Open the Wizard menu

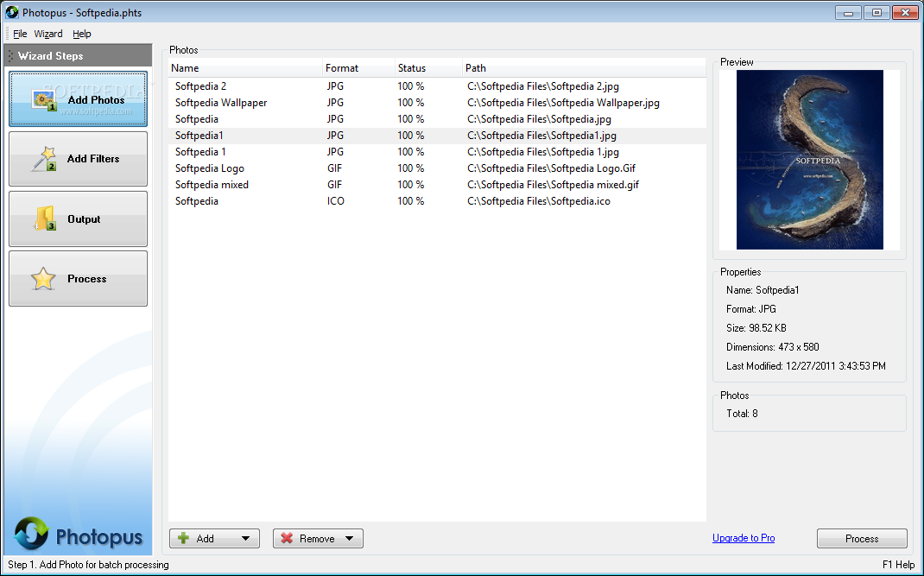coord(48,34)
